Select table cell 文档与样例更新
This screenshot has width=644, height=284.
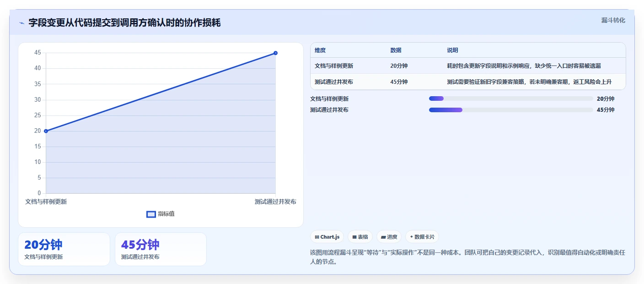[x=334, y=66]
